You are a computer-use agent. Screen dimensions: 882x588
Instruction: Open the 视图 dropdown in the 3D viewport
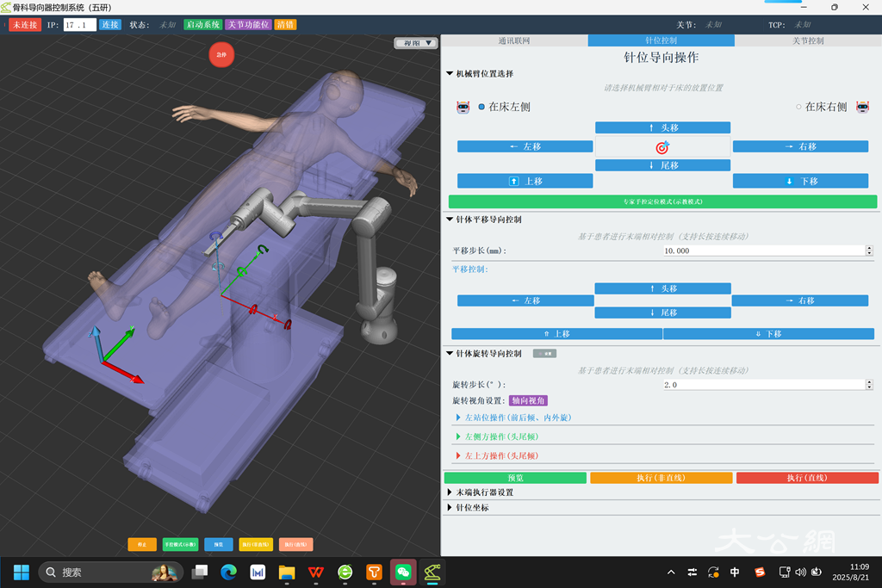pyautogui.click(x=416, y=43)
